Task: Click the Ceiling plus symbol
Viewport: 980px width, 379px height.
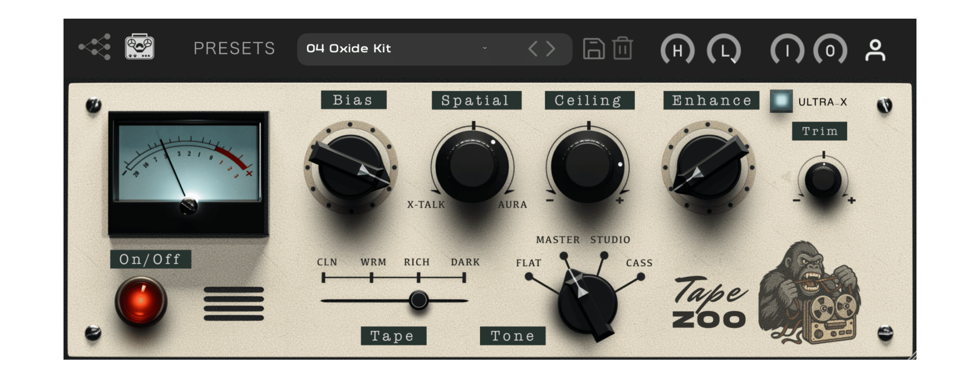Action: (619, 200)
